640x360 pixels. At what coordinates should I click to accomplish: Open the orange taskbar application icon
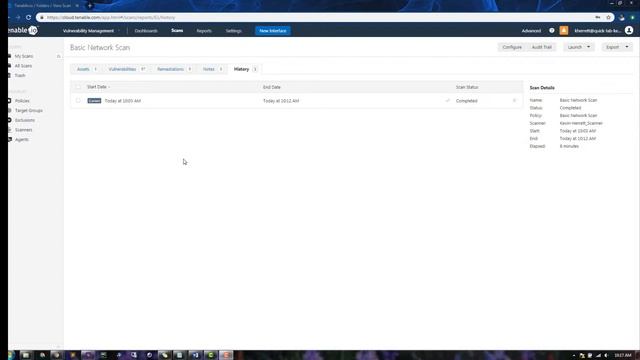pyautogui.click(x=226, y=355)
